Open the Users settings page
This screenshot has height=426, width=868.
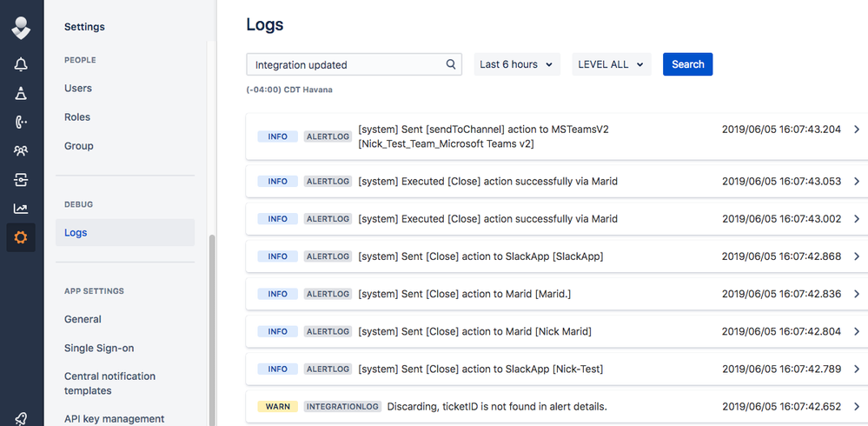pyautogui.click(x=78, y=88)
